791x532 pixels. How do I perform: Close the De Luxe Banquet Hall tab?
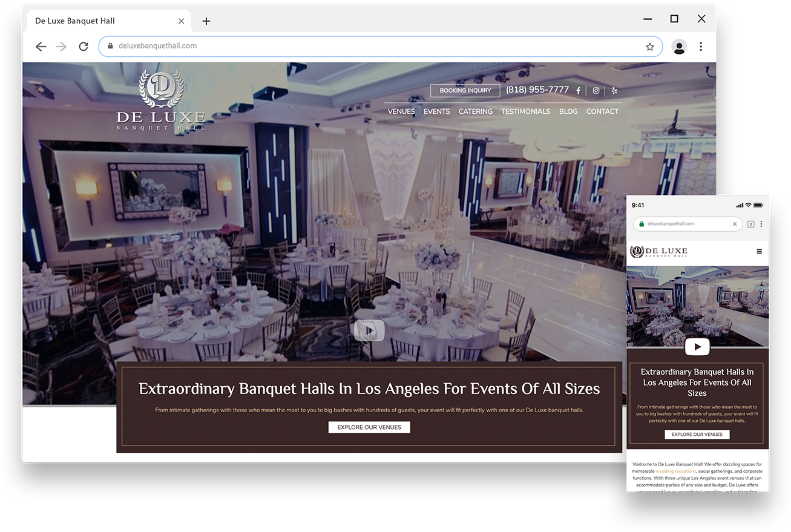pyautogui.click(x=181, y=21)
